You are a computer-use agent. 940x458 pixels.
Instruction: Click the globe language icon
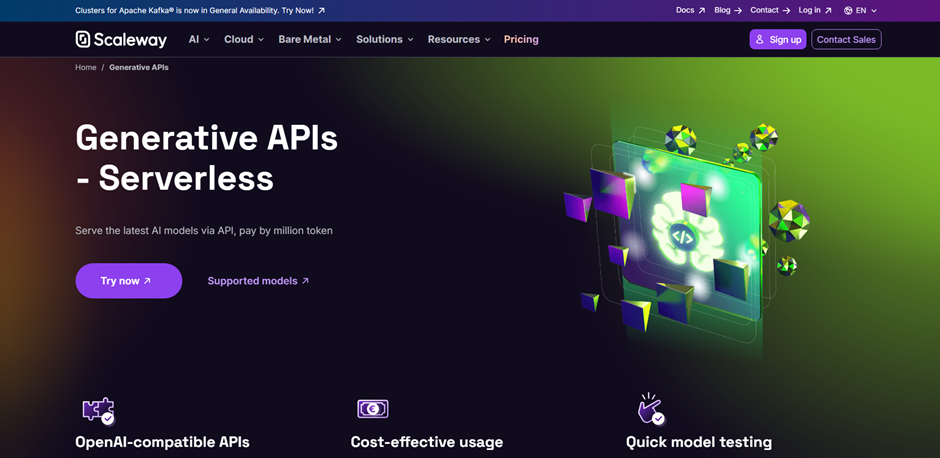point(848,10)
